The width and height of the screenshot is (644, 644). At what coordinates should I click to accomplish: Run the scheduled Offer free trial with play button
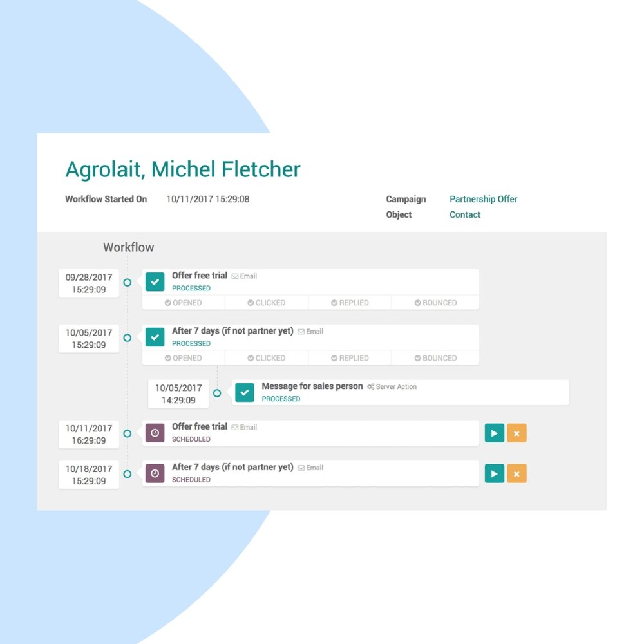tap(494, 433)
